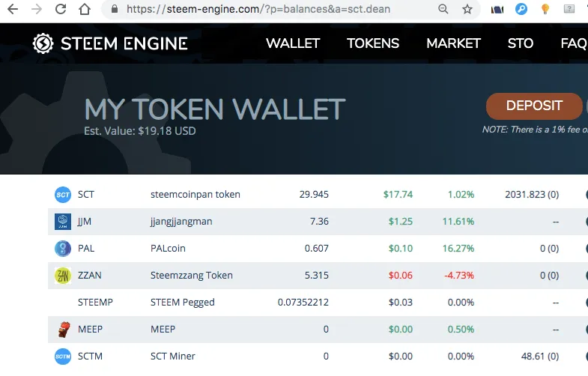Go back using browser back arrow

tap(13, 9)
